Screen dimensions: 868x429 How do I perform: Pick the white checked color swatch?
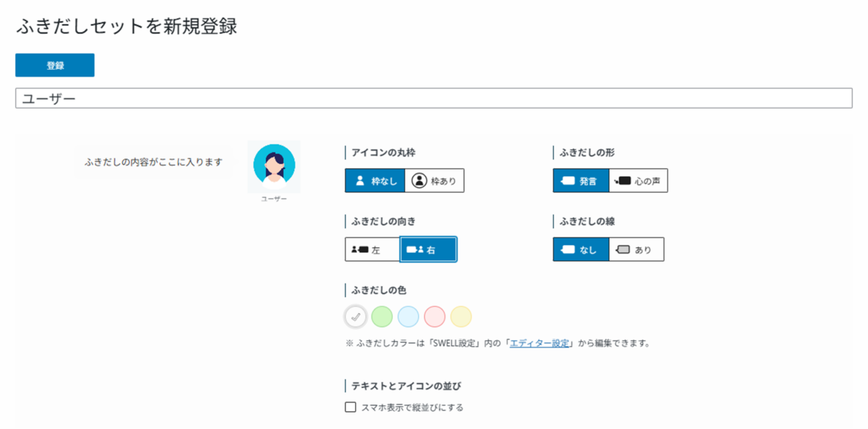pos(355,316)
